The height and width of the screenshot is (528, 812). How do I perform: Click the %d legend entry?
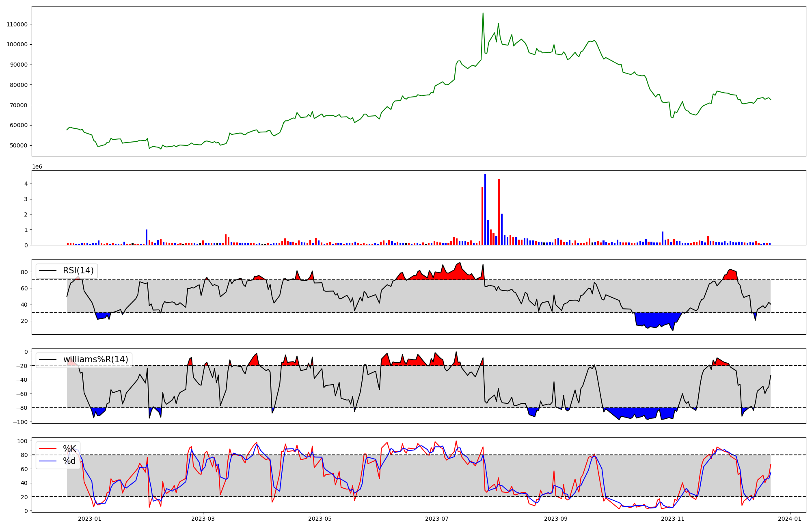coord(69,461)
